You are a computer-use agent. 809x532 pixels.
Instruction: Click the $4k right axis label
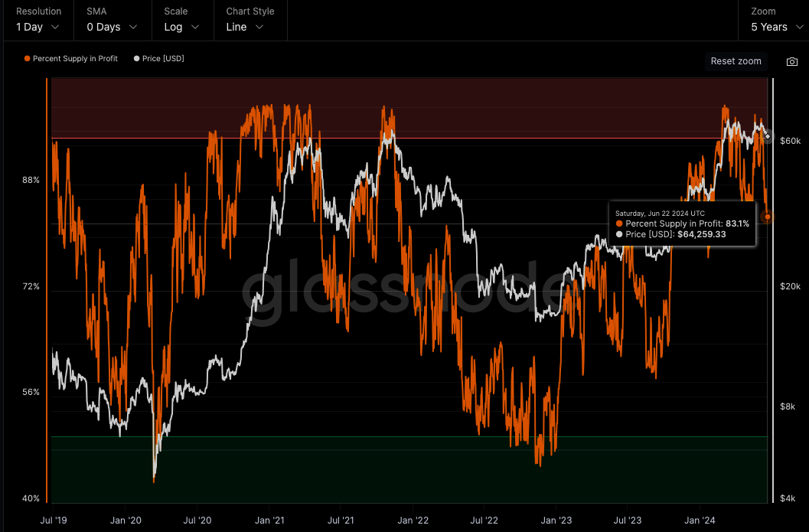[788, 498]
